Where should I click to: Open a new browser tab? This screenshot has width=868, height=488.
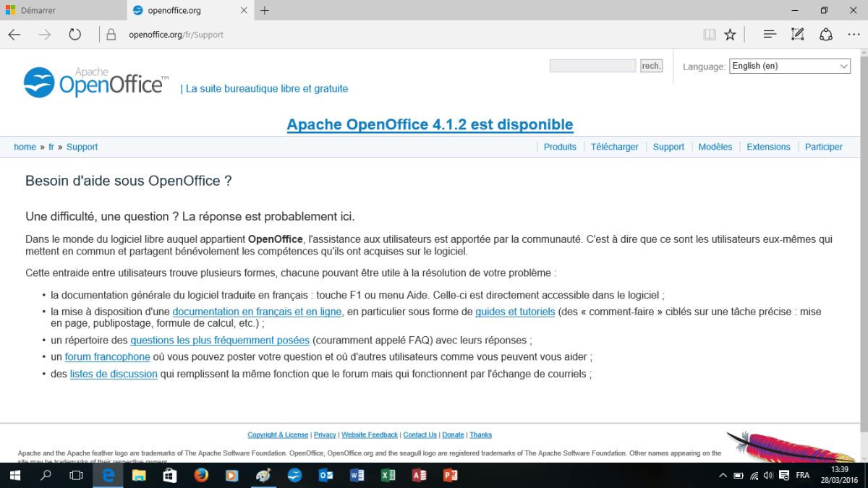coord(265,11)
